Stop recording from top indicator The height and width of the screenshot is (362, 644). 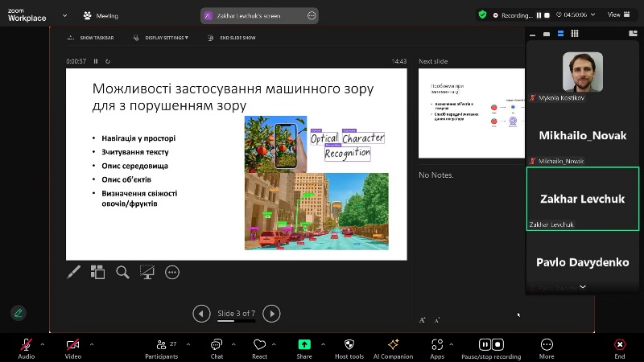click(547, 15)
